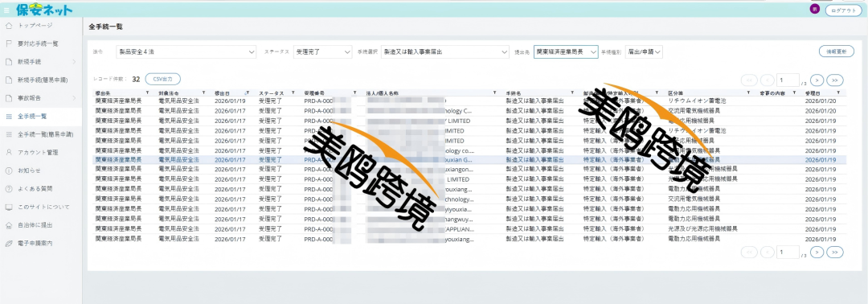The image size is (868, 304).
Task: Expand the 事故報告 sidebar chevron
Action: pos(74,98)
